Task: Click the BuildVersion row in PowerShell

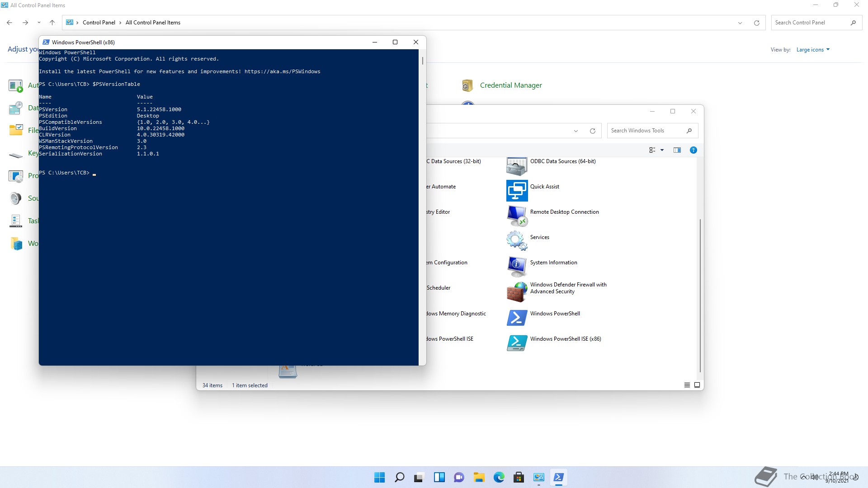Action: pos(112,128)
